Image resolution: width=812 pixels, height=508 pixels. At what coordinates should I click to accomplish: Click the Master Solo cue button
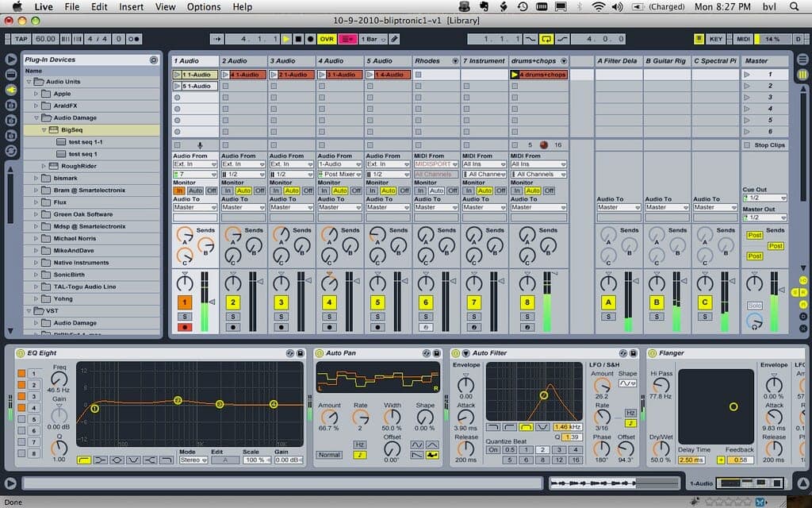(x=754, y=306)
